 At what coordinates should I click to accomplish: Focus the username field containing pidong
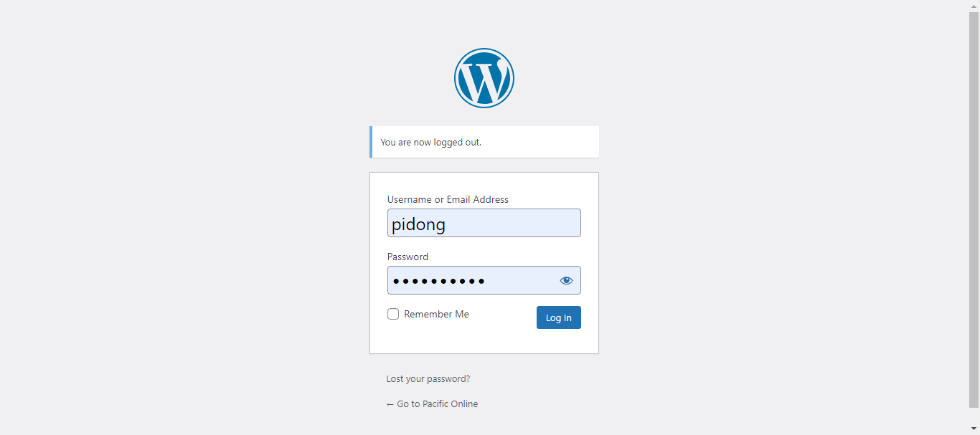coord(484,223)
